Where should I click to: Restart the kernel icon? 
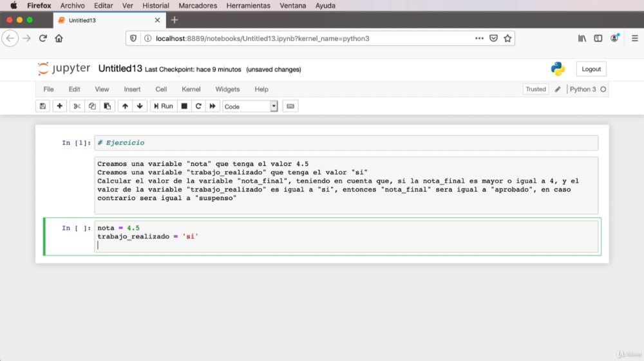pos(198,106)
